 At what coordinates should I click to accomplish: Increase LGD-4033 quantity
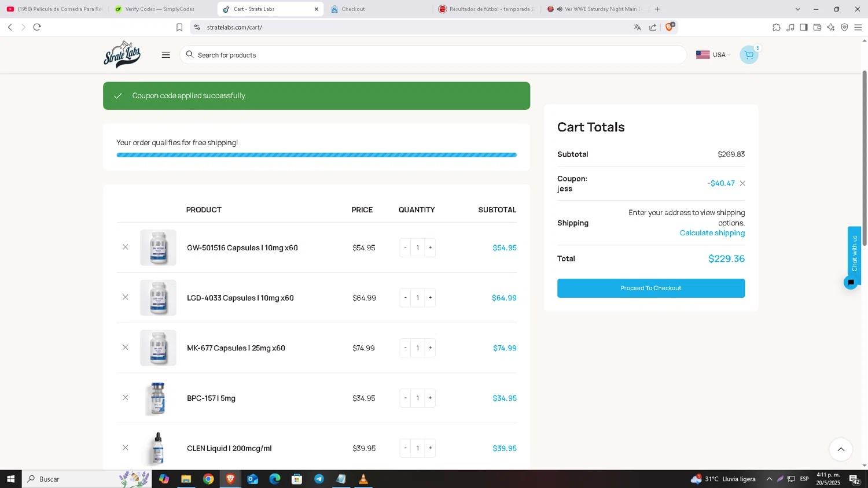[x=430, y=298]
